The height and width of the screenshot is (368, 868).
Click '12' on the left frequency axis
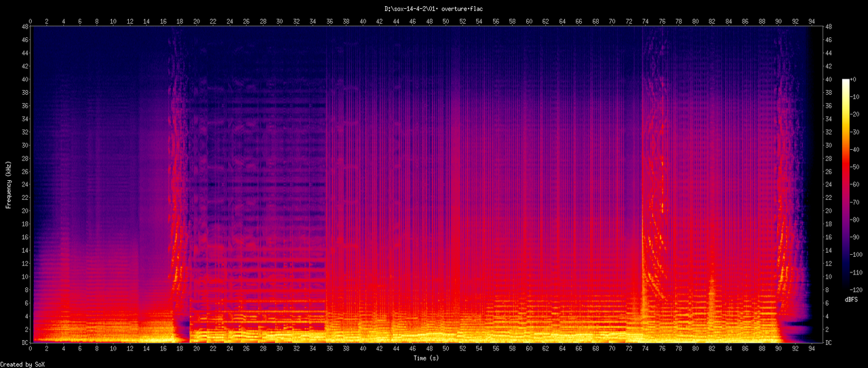pos(25,264)
